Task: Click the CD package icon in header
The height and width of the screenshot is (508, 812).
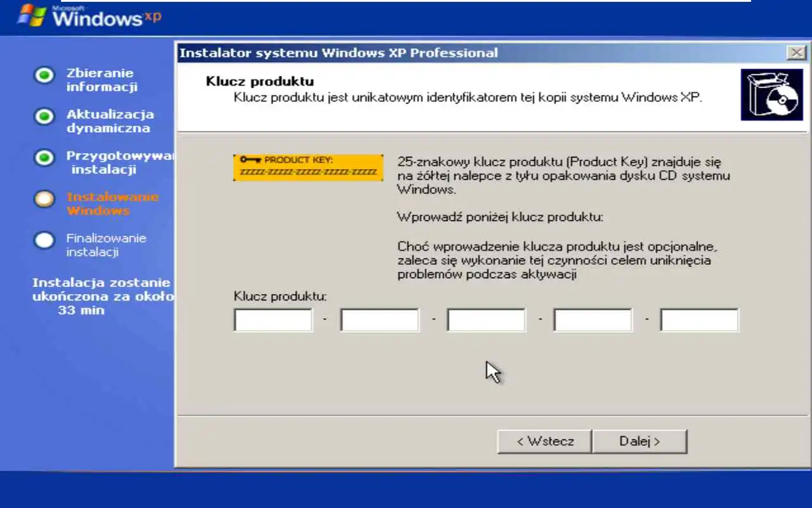Action: tap(771, 95)
